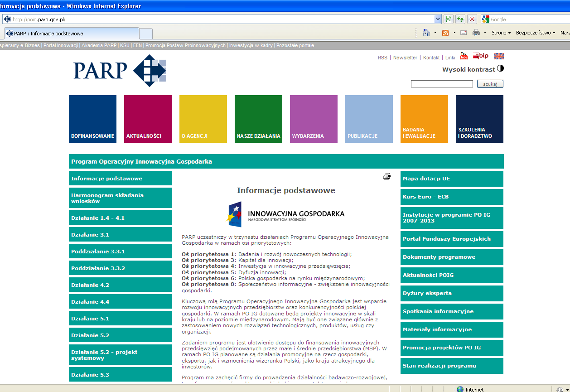Open Mapa dotacji UE right panel link
This screenshot has height=392, width=570.
coord(452,179)
